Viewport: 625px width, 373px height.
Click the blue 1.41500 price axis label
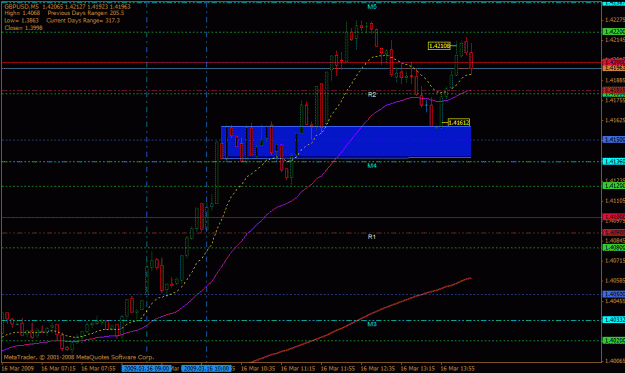tap(613, 139)
